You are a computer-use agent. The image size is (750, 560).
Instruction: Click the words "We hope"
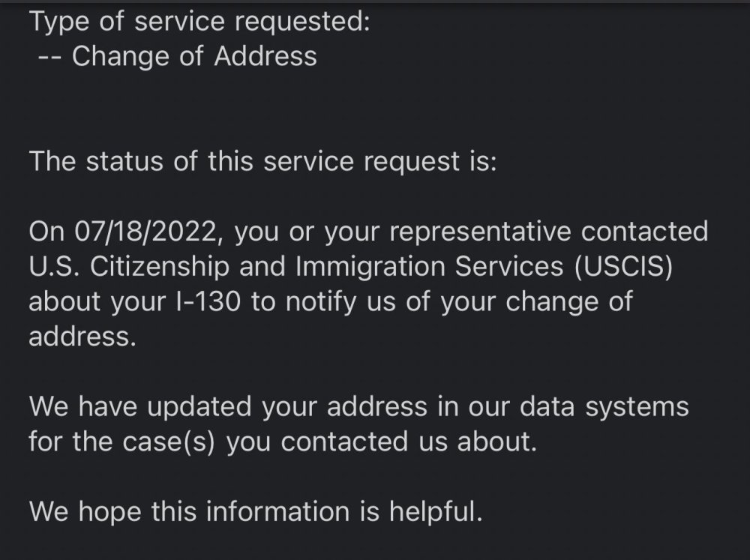[84, 512]
